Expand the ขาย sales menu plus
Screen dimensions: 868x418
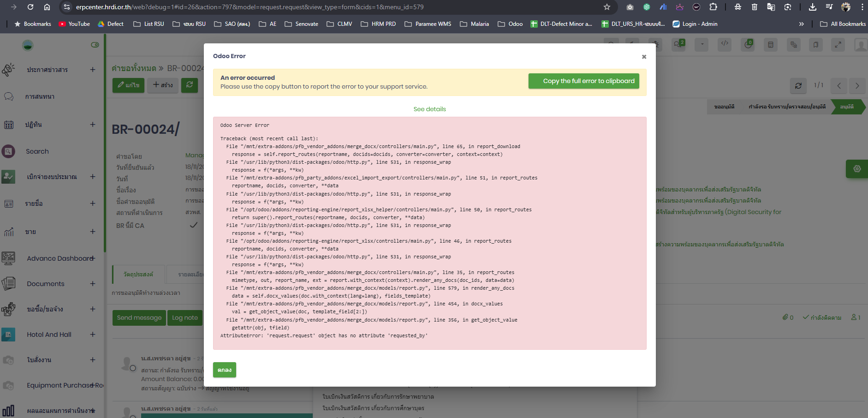point(93,232)
